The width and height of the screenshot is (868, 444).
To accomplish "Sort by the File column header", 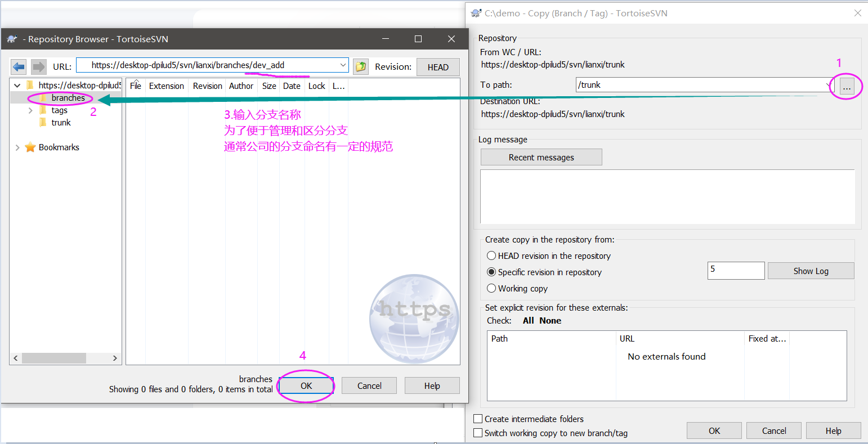I will pyautogui.click(x=136, y=86).
